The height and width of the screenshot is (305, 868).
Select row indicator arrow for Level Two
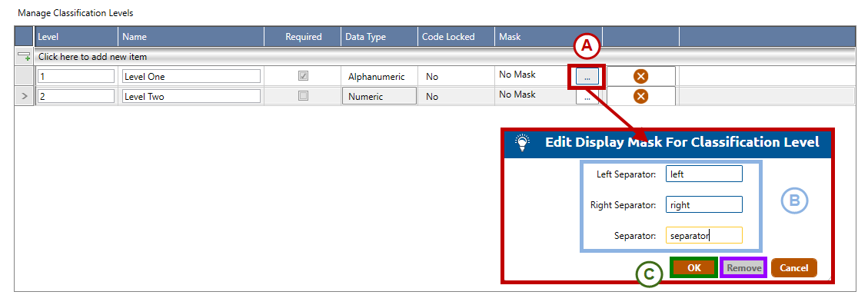point(25,96)
